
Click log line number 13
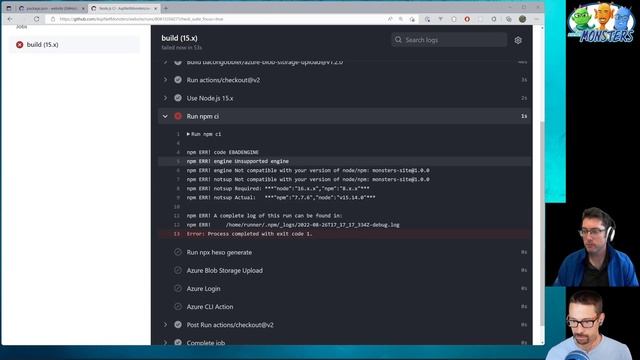pos(176,234)
